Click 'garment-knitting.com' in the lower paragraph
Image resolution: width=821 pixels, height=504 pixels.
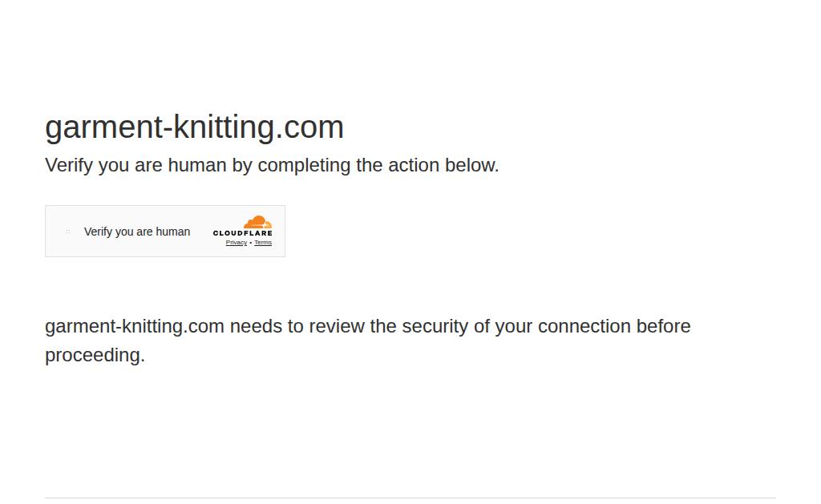pyautogui.click(x=135, y=327)
